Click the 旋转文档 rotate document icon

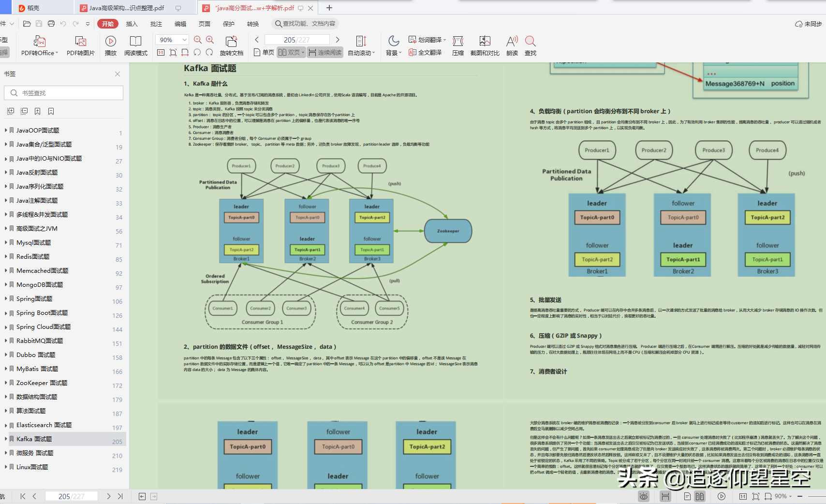pos(231,41)
